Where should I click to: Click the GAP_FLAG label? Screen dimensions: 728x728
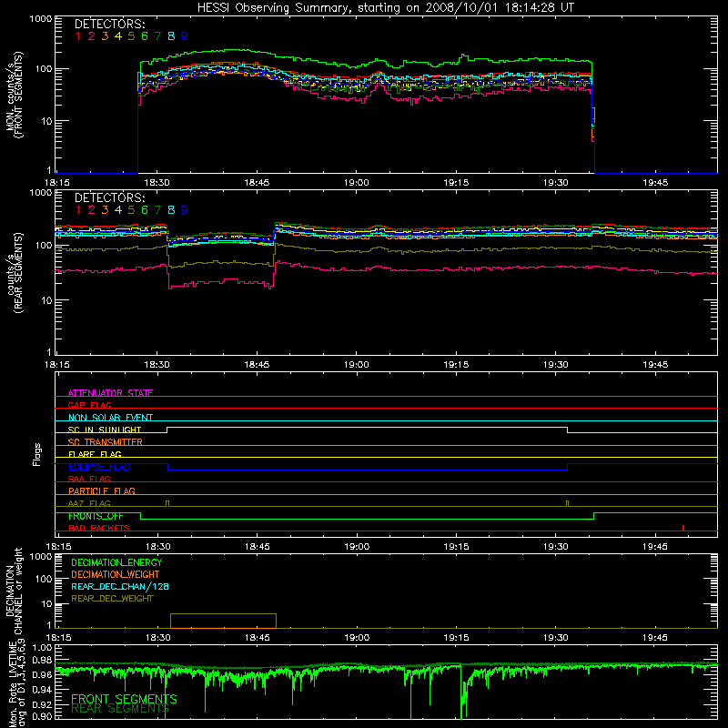(89, 405)
